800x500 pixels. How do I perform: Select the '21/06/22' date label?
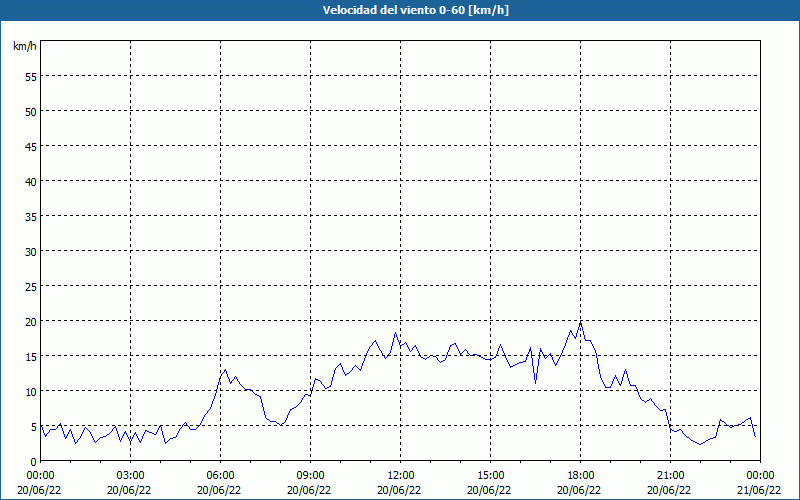759,490
